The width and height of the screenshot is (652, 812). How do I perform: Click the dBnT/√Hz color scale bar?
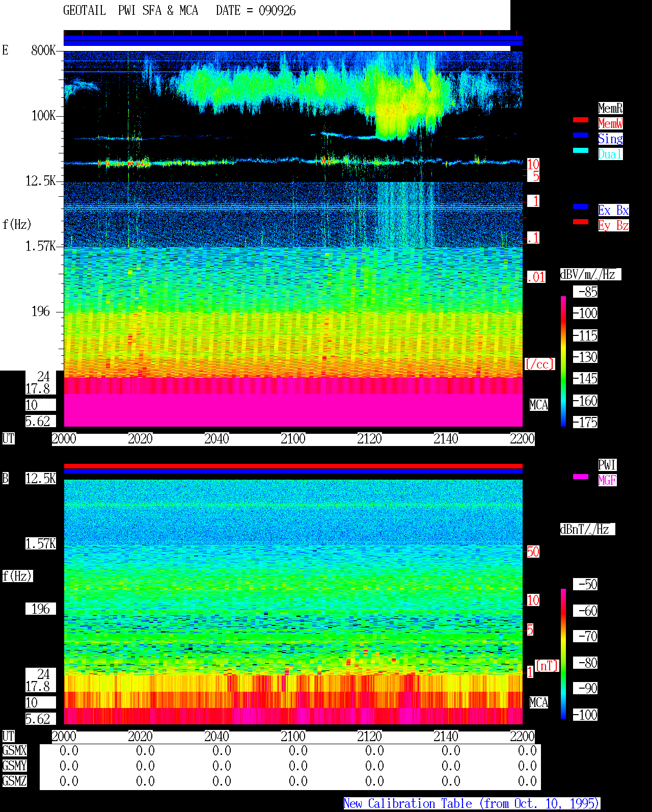(x=563, y=654)
